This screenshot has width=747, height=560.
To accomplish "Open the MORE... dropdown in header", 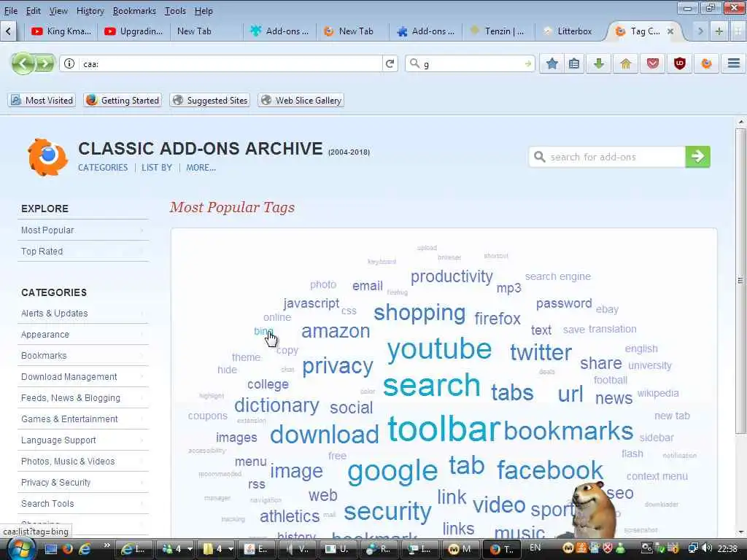I will [x=201, y=168].
